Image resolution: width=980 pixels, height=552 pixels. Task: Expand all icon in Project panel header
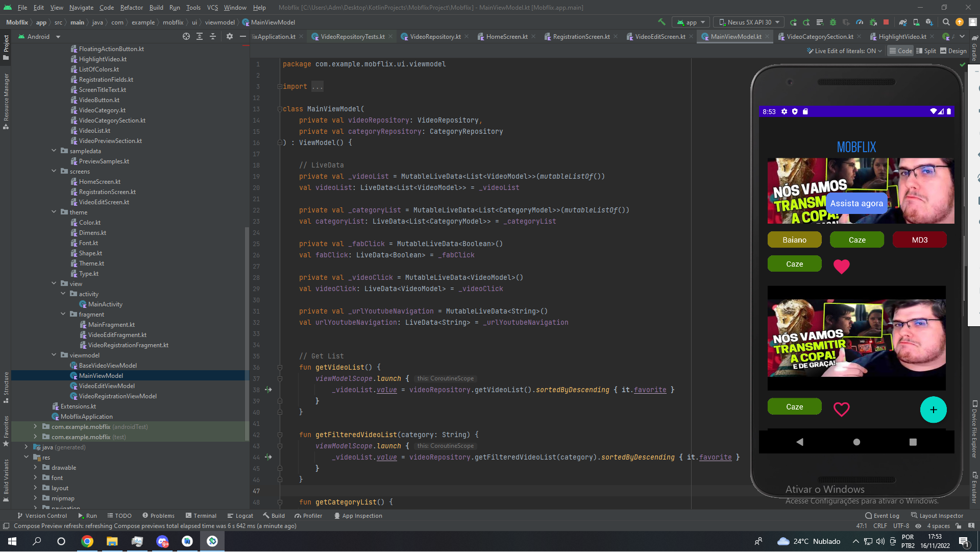200,37
